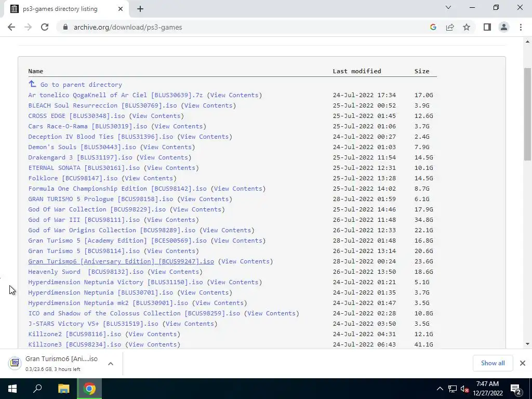
Task: Click Gran Turismo6 Aniversary Edition iso link
Action: [121, 262]
